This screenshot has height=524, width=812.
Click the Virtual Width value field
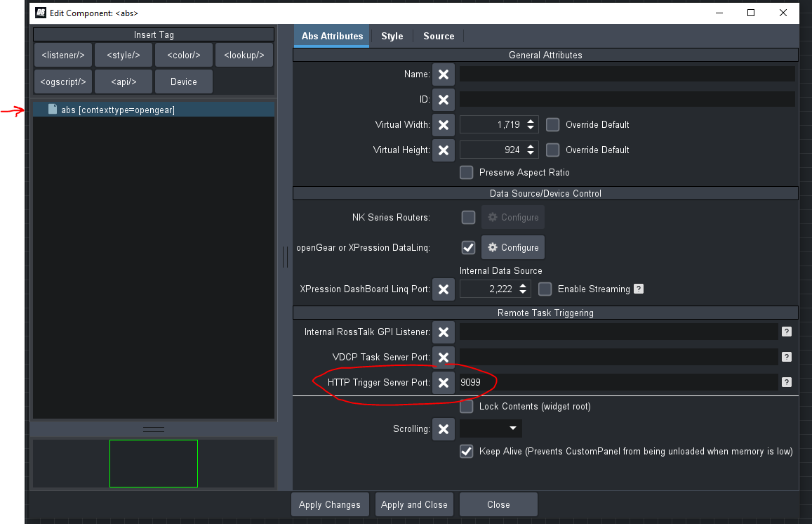click(x=491, y=124)
